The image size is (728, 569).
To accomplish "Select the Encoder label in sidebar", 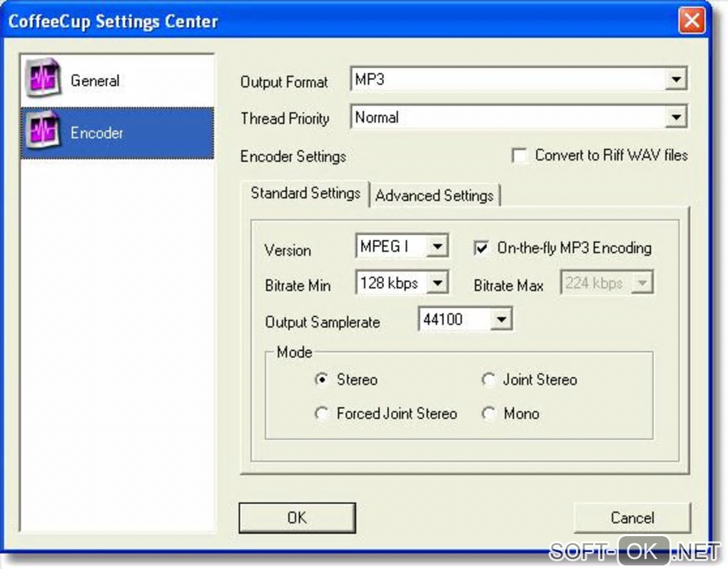I will coord(96,133).
